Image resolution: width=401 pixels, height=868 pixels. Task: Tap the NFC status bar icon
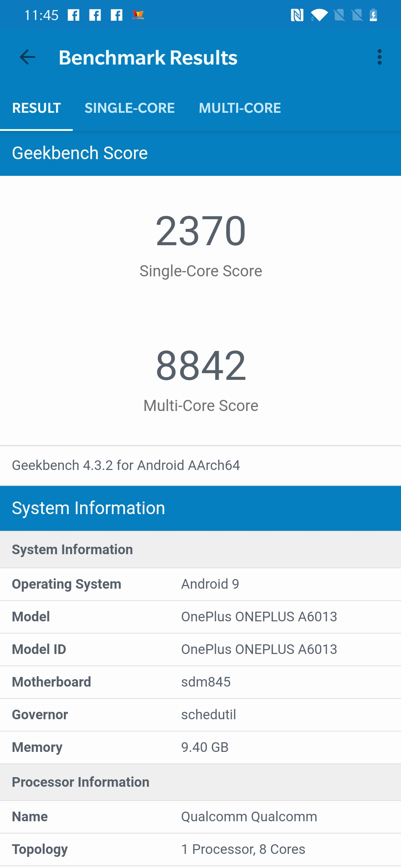click(x=297, y=15)
